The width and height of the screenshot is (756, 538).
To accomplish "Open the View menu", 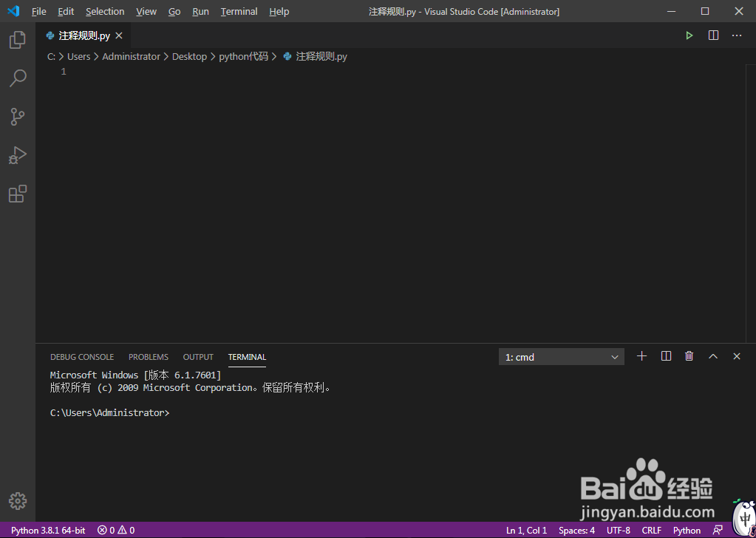I will click(146, 11).
